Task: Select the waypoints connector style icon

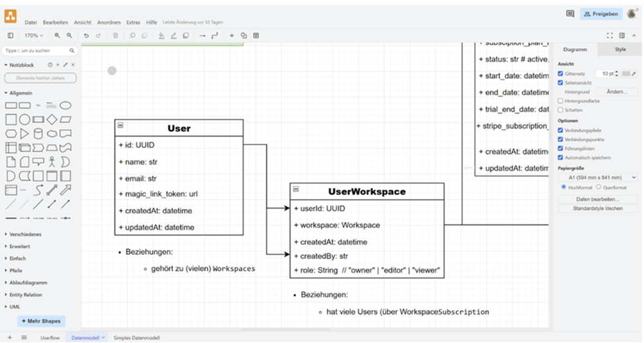Action: coord(215,36)
